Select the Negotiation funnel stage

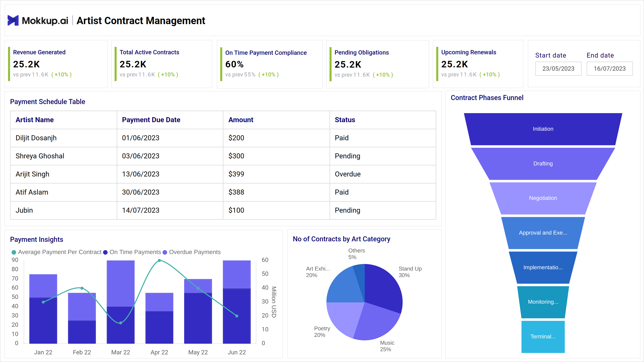(x=543, y=198)
